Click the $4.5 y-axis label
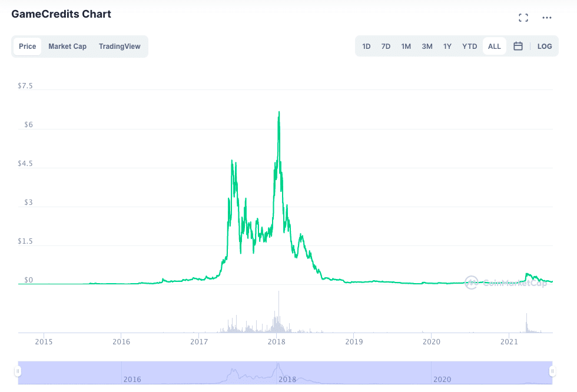Viewport: 577px width, 392px height. 25,163
